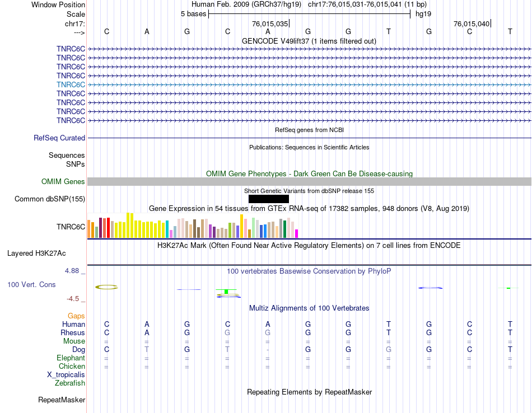
Task: Click the cyan bar in GTEx chart
Action: click(167, 229)
